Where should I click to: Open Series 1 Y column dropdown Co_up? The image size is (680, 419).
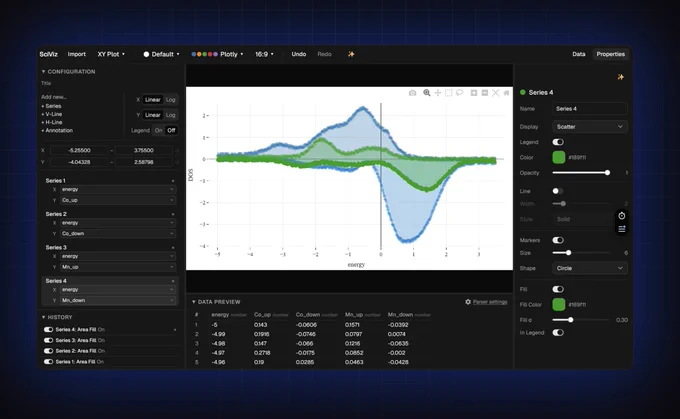click(x=117, y=200)
